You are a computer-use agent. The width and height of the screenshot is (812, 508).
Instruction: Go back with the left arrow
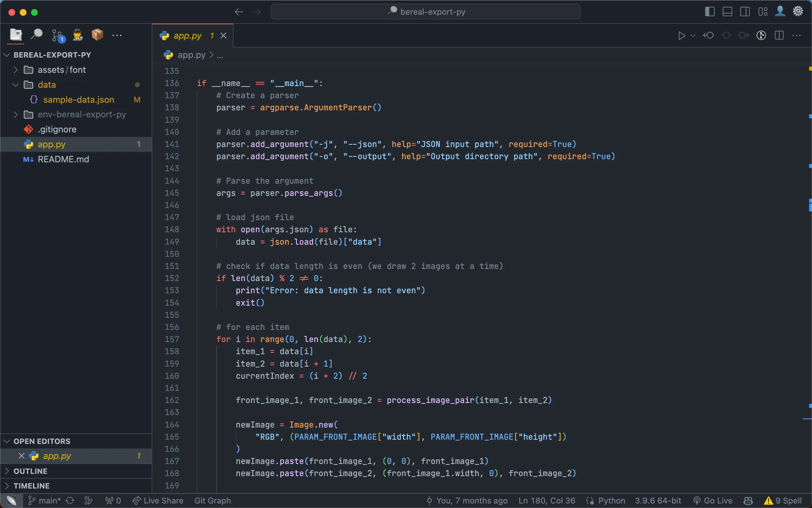click(x=239, y=12)
